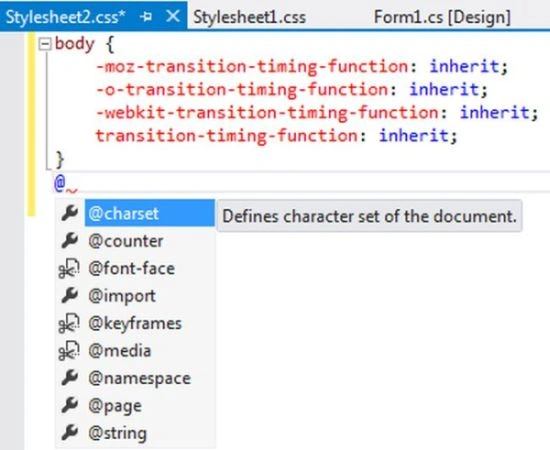Pick the @media completion entry
Image resolution: width=550 pixels, height=450 pixels.
[120, 351]
